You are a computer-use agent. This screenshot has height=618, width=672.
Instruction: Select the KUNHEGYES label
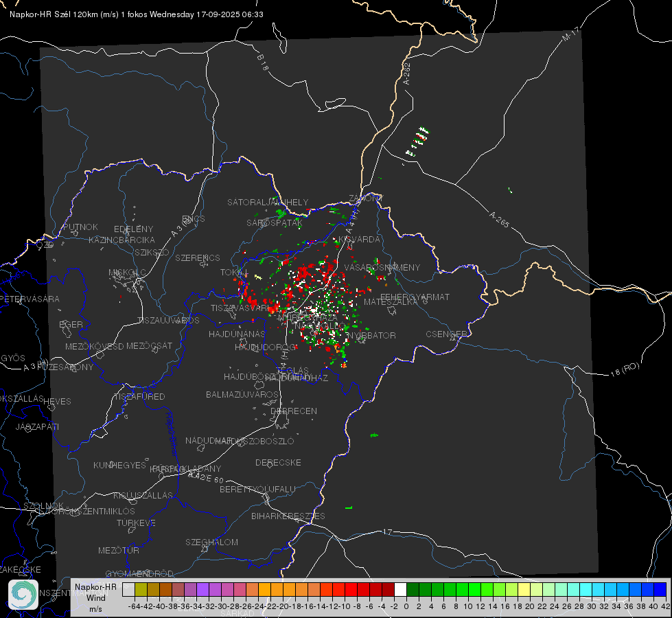(x=119, y=465)
